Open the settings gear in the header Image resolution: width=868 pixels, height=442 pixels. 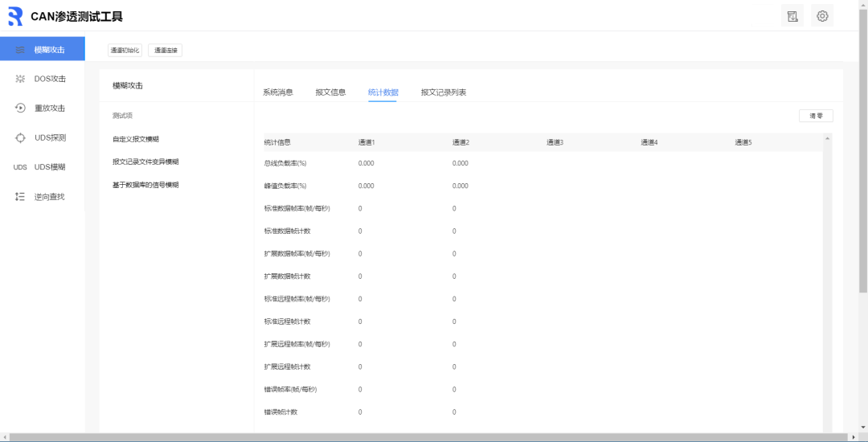point(821,16)
